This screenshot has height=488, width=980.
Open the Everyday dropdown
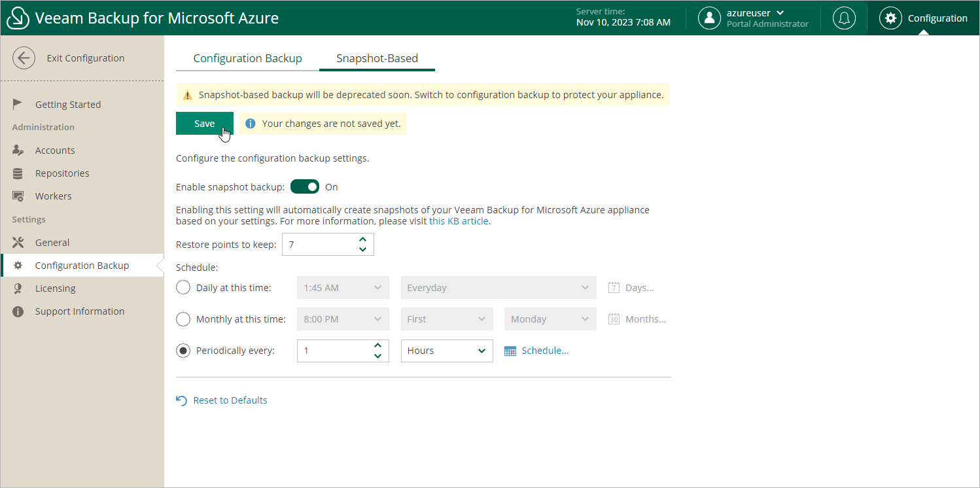click(x=499, y=288)
